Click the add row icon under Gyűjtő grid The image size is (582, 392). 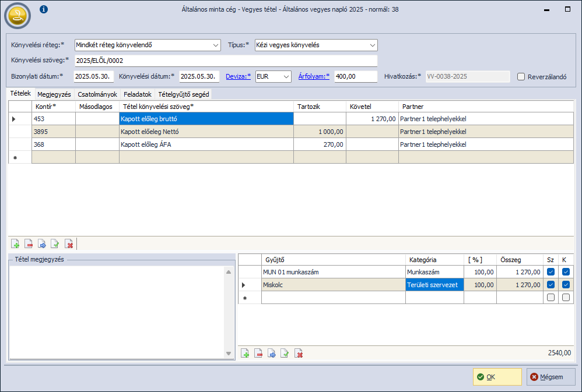click(246, 353)
